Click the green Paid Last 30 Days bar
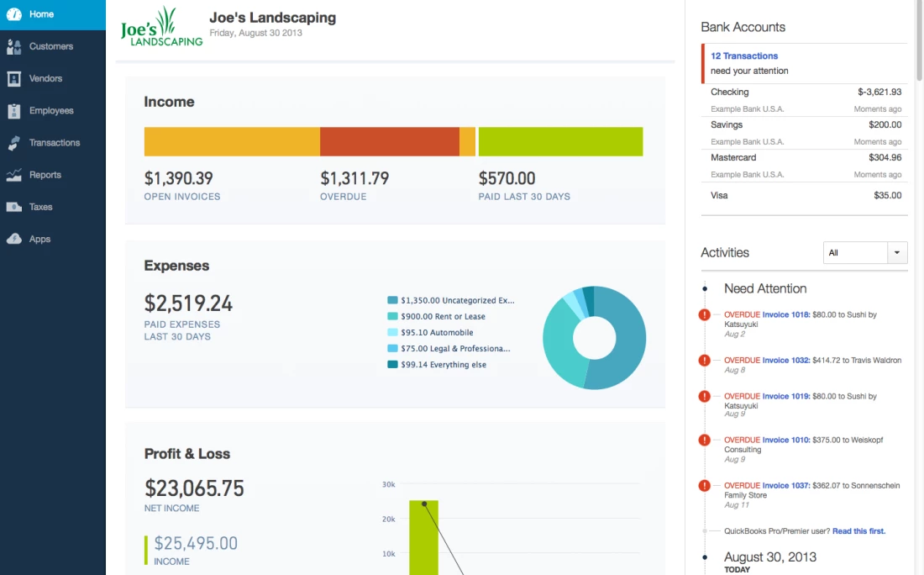 560,142
